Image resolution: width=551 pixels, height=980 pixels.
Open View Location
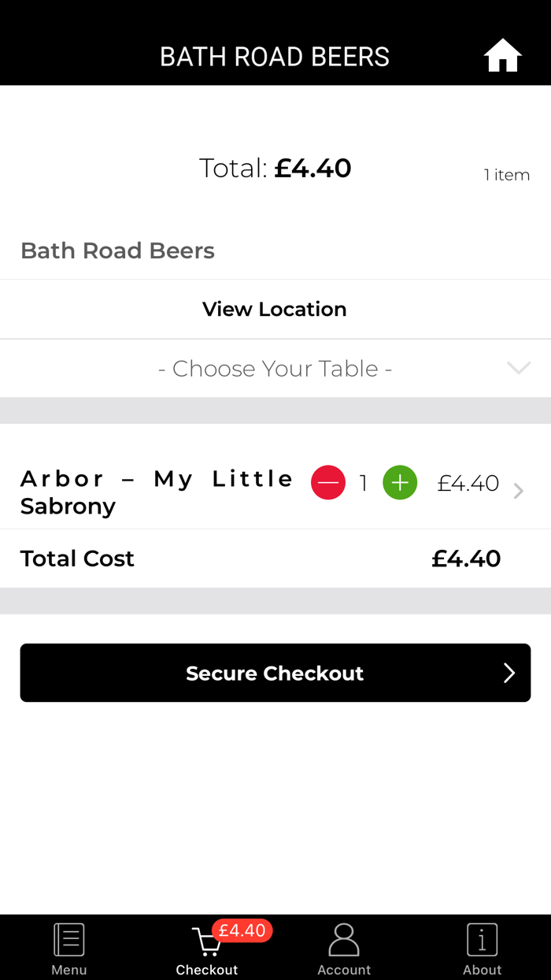(275, 309)
